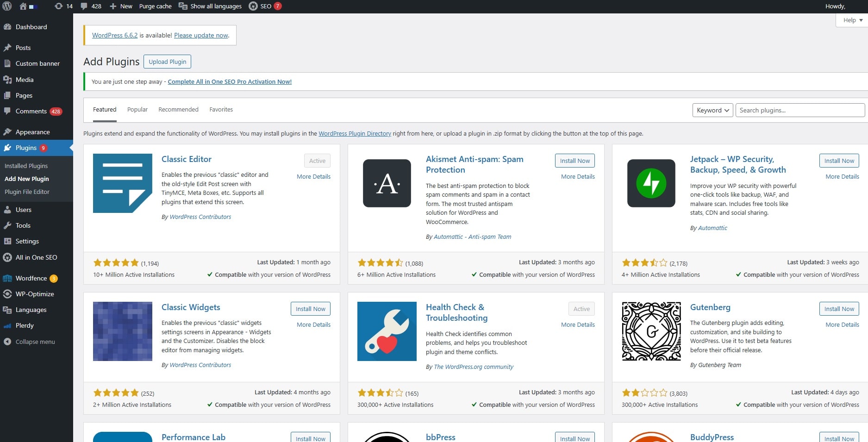Image resolution: width=868 pixels, height=442 pixels.
Task: Click the Settings sidebar icon
Action: pos(7,241)
